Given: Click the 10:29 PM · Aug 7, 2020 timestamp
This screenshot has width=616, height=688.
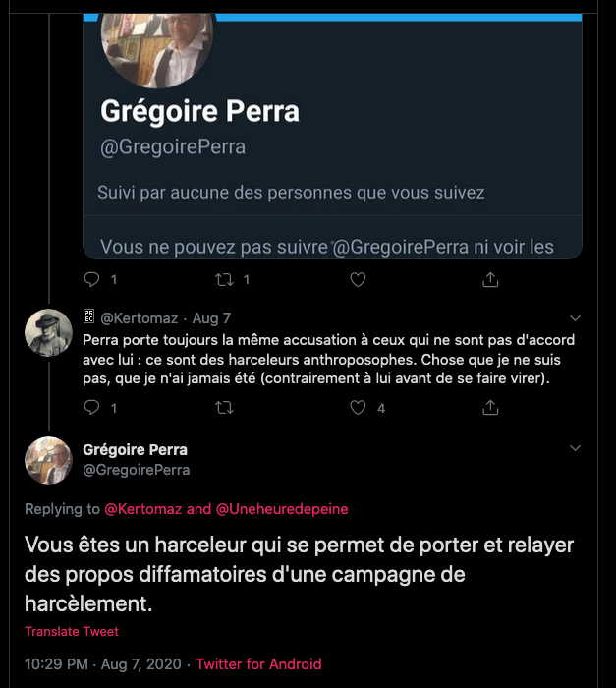Looking at the screenshot, I should pyautogui.click(x=105, y=664).
